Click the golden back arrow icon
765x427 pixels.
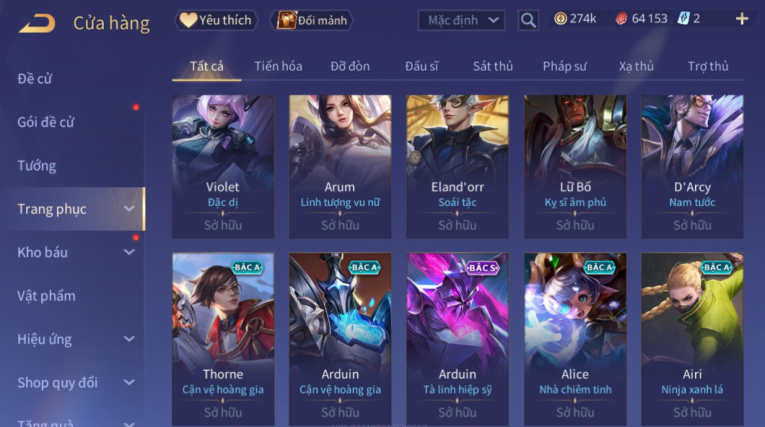pyautogui.click(x=37, y=23)
